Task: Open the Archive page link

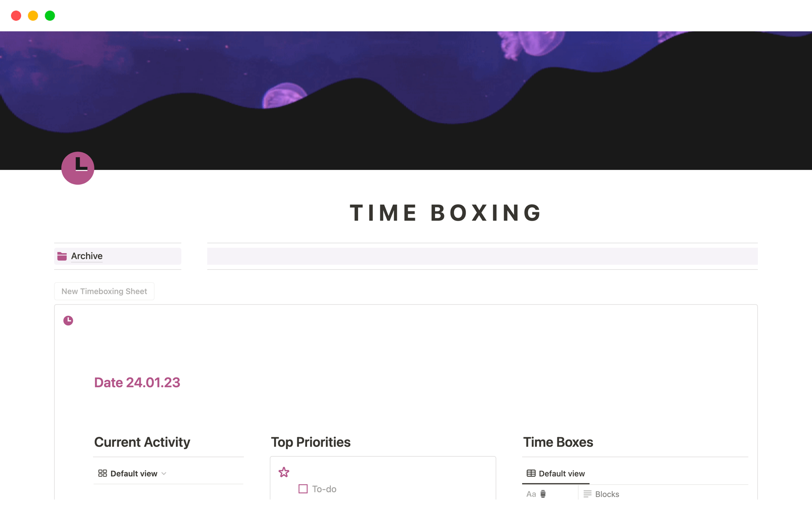Action: (x=87, y=256)
